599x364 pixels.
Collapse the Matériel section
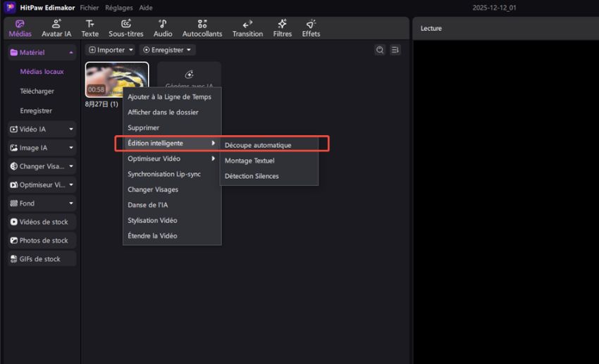pos(41,52)
